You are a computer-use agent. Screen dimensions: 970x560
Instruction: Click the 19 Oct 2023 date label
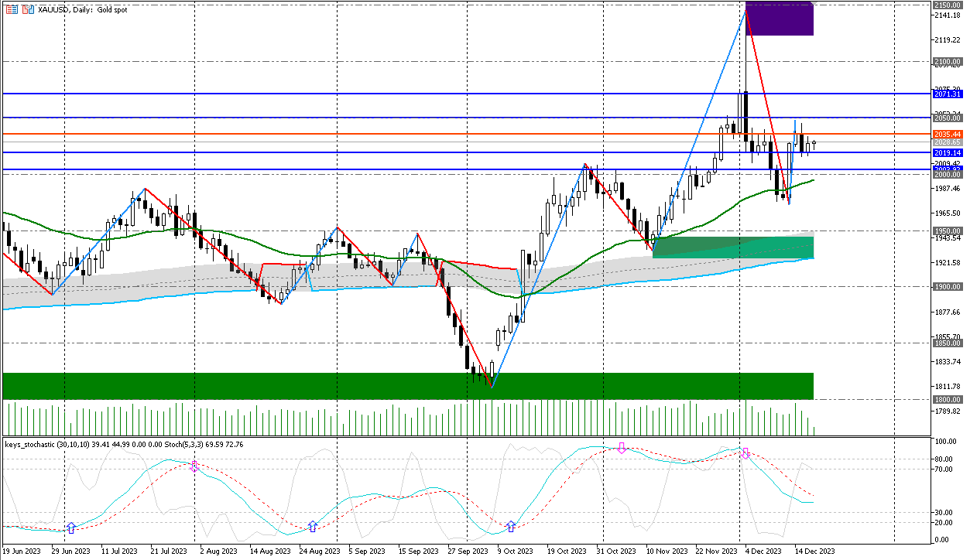(x=567, y=551)
